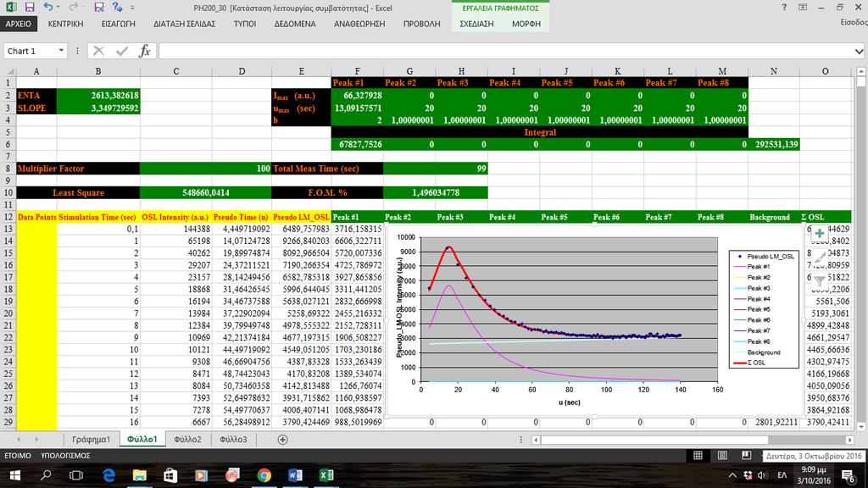Click the Redo arrow icon
Screen dimensions: 868x488
[x=73, y=7]
